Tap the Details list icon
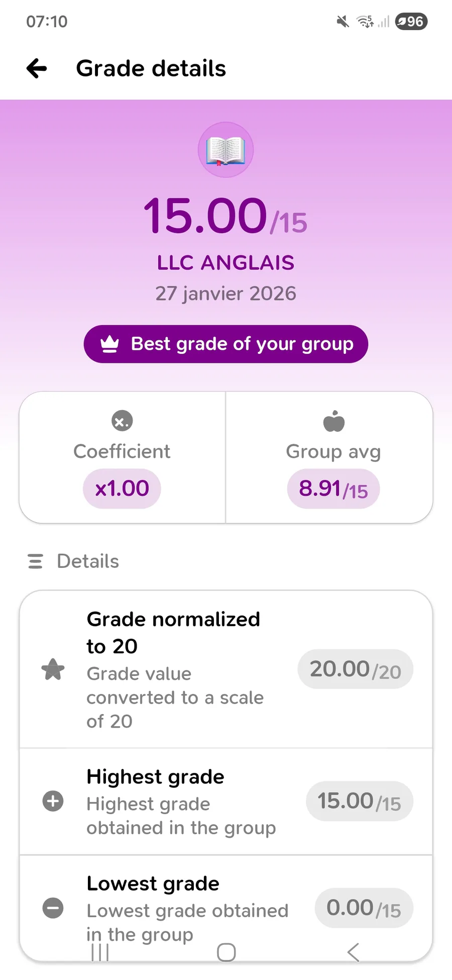 (35, 561)
